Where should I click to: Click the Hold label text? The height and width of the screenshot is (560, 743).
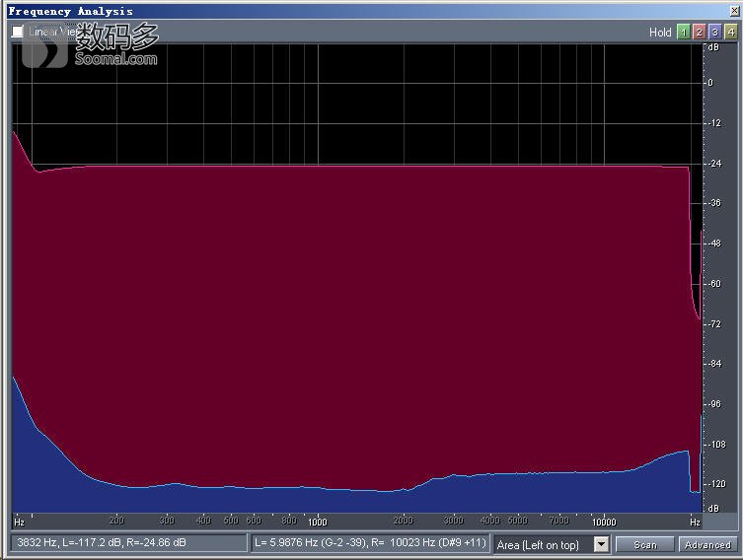pos(660,33)
